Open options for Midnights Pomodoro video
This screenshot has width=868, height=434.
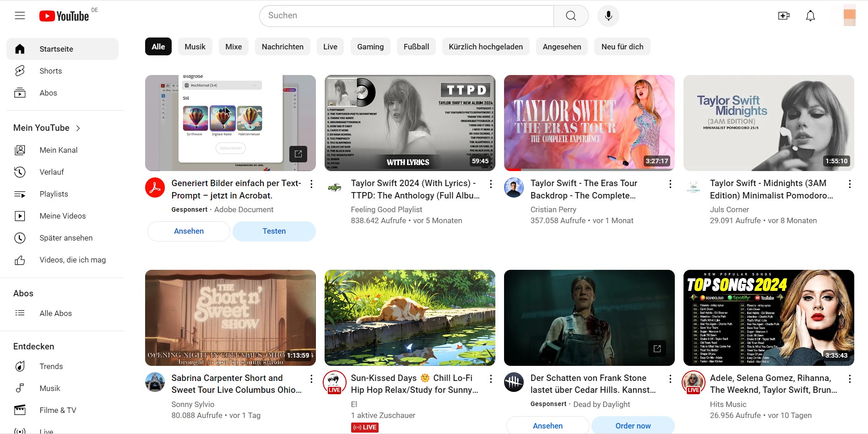(x=850, y=184)
